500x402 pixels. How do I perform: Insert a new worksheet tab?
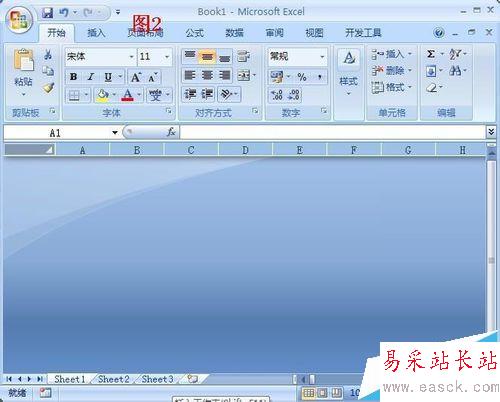pos(193,379)
